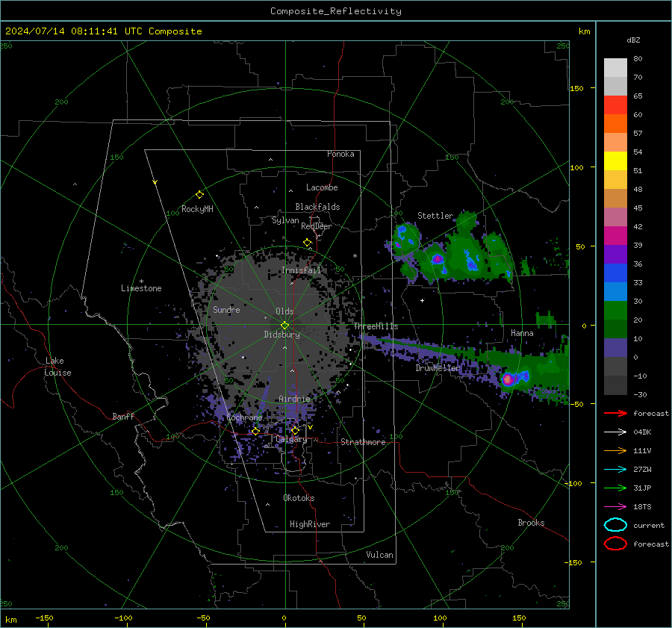Click the Olds label
The height and width of the screenshot is (628, 672).
284,311
